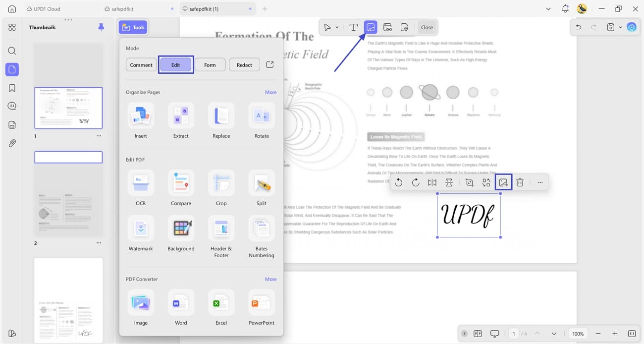Switch to Form mode
The width and height of the screenshot is (644, 344).
(210, 65)
